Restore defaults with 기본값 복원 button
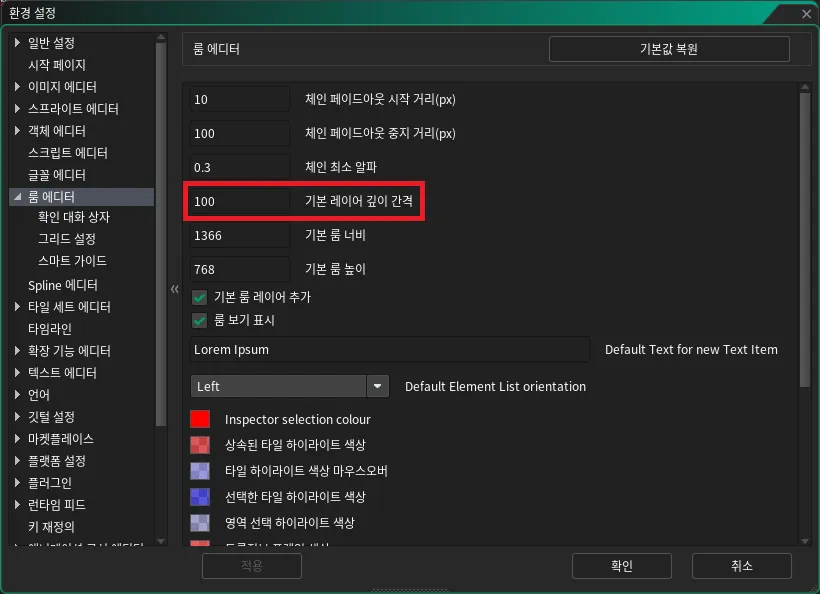This screenshot has width=820, height=594. [x=668, y=48]
